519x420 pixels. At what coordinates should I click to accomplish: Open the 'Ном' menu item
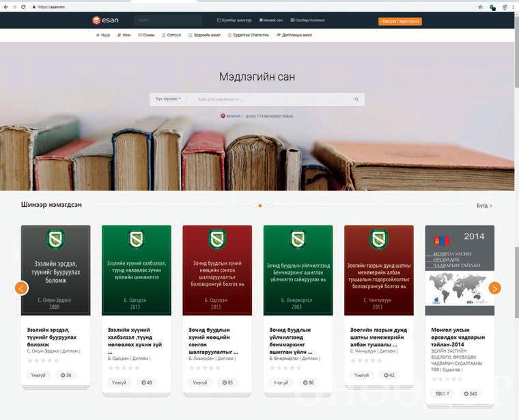click(x=124, y=35)
